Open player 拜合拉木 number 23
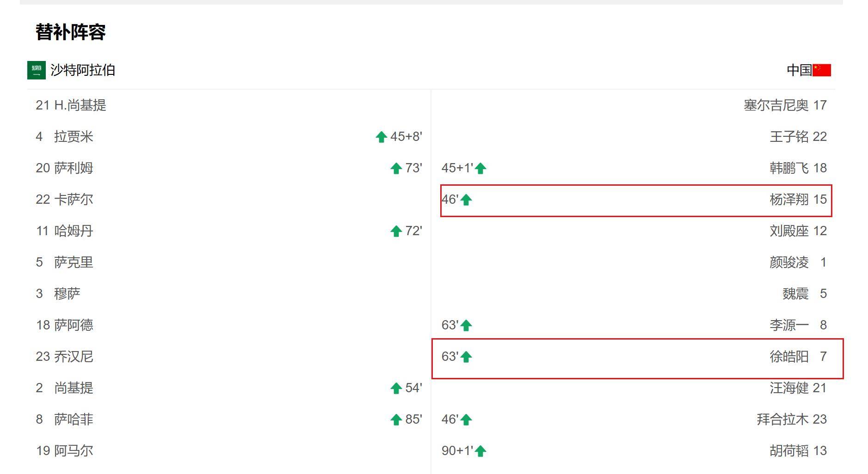The width and height of the screenshot is (868, 474). point(792,419)
